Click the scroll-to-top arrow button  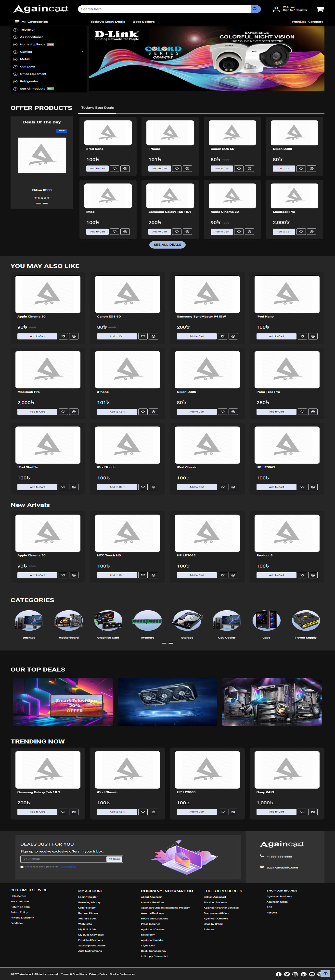325,973
